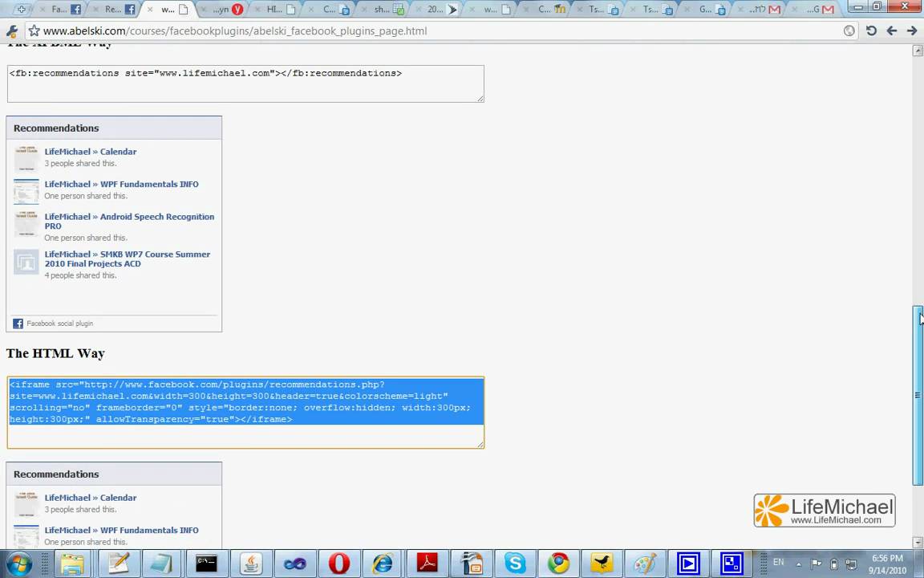Click 'The HTML Way' heading text
This screenshot has width=924, height=578.
55,353
